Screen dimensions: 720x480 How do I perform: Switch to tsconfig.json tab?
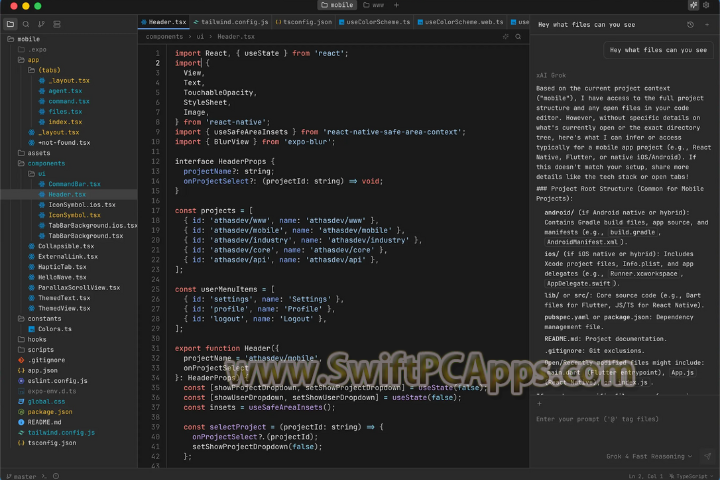coord(304,22)
